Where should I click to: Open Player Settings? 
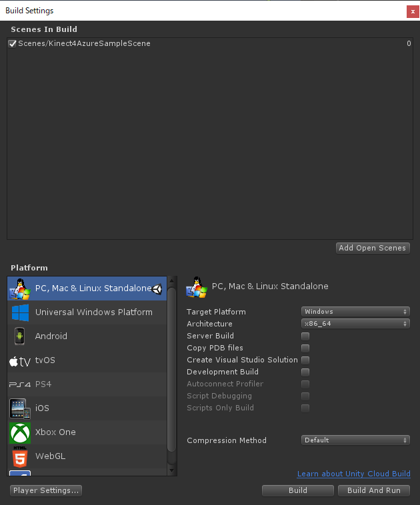(46, 490)
